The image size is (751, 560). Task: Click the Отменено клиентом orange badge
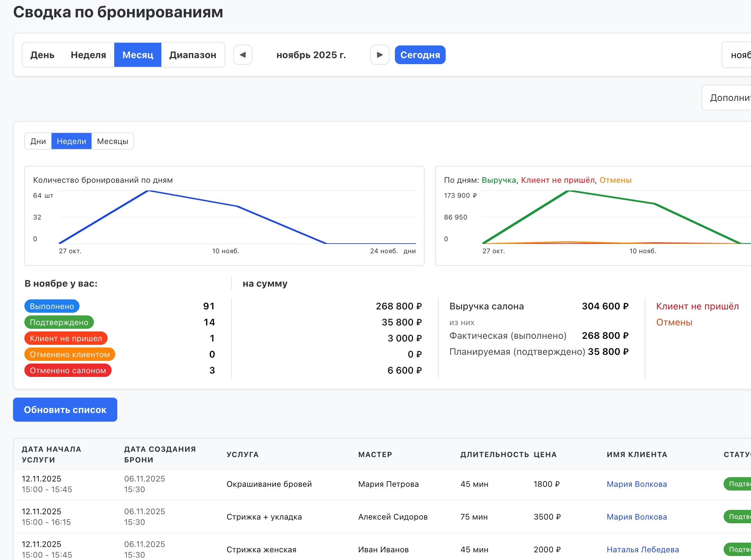69,354
